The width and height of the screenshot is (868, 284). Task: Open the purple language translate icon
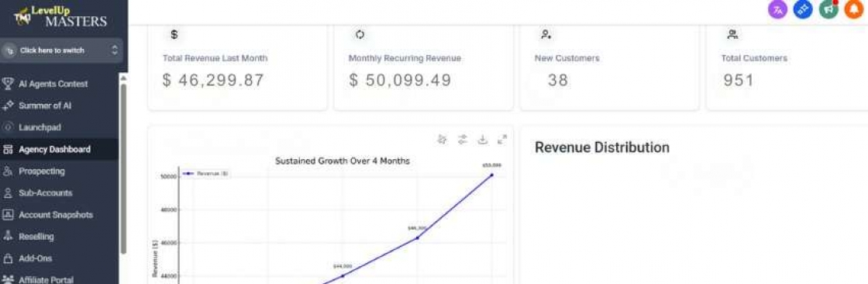click(x=777, y=9)
